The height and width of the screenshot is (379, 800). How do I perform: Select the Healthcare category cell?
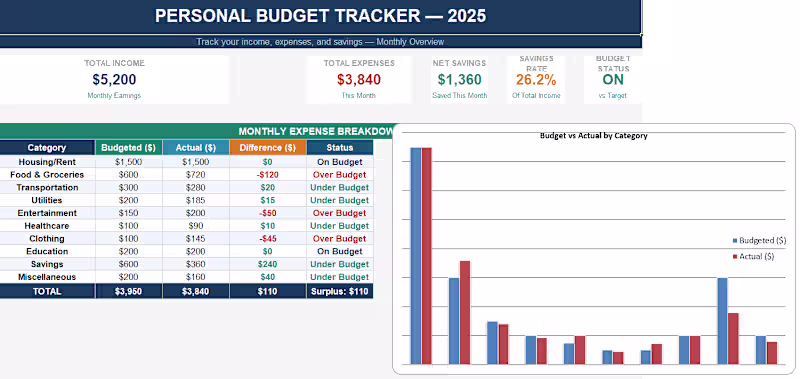(47, 225)
